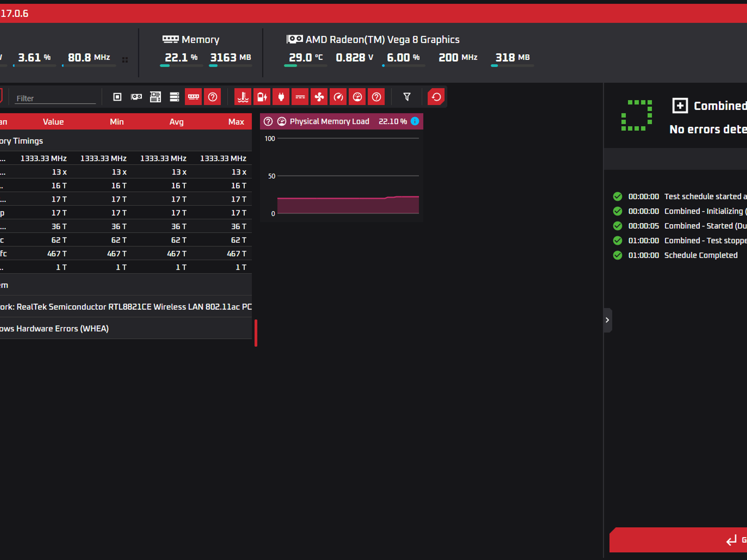Click the GPU 6.00 % load reading
747x560 pixels.
403,58
